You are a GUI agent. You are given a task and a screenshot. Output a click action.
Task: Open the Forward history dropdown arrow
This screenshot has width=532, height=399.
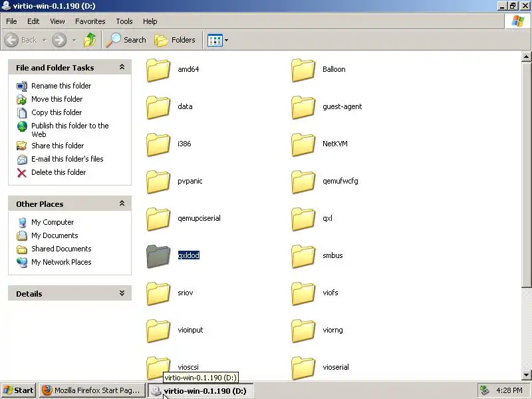tap(74, 41)
